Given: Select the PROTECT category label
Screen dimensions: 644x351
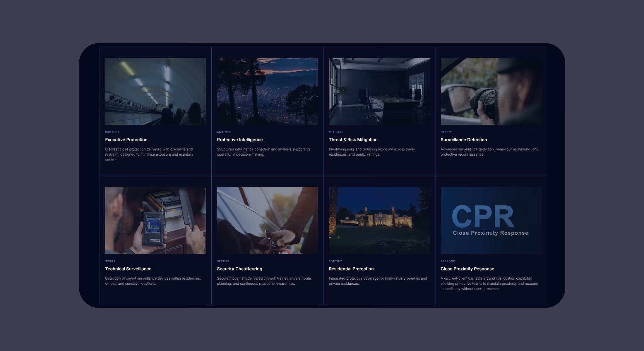Looking at the screenshot, I should click(x=112, y=132).
